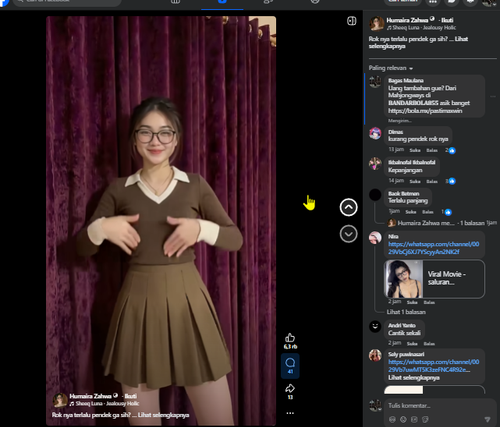Click the 14 jam timestamp on Kepanjangan comment

[396, 181]
